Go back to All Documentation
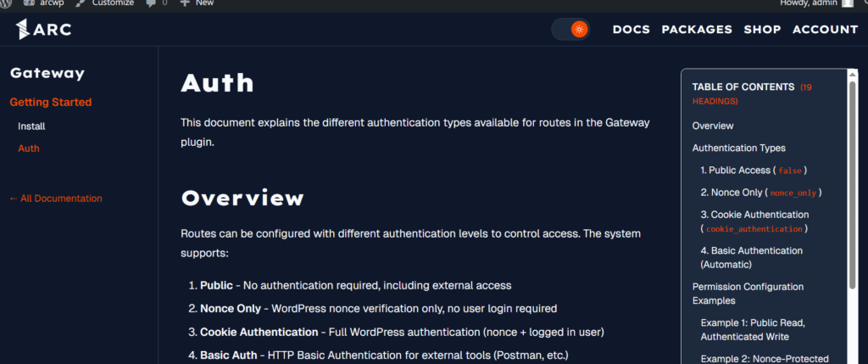 [x=56, y=199]
